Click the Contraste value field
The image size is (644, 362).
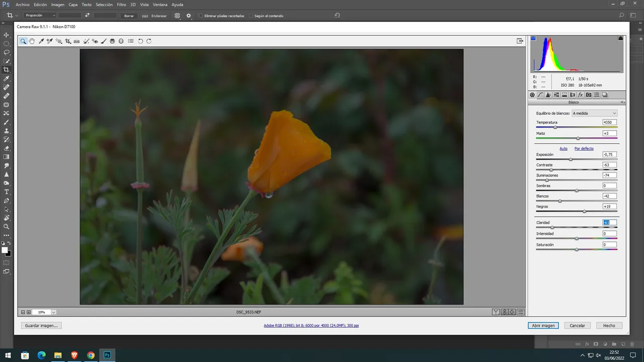click(609, 165)
